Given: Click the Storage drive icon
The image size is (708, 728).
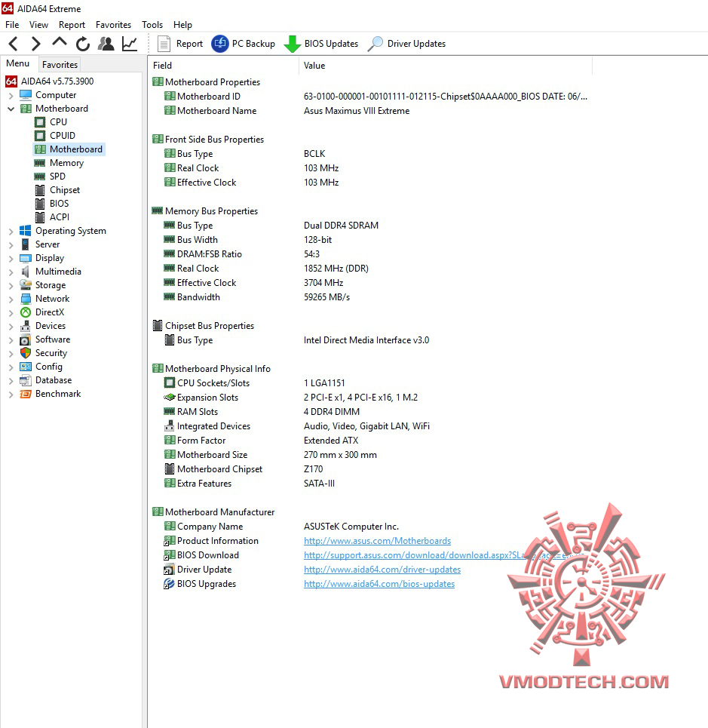Looking at the screenshot, I should (26, 285).
